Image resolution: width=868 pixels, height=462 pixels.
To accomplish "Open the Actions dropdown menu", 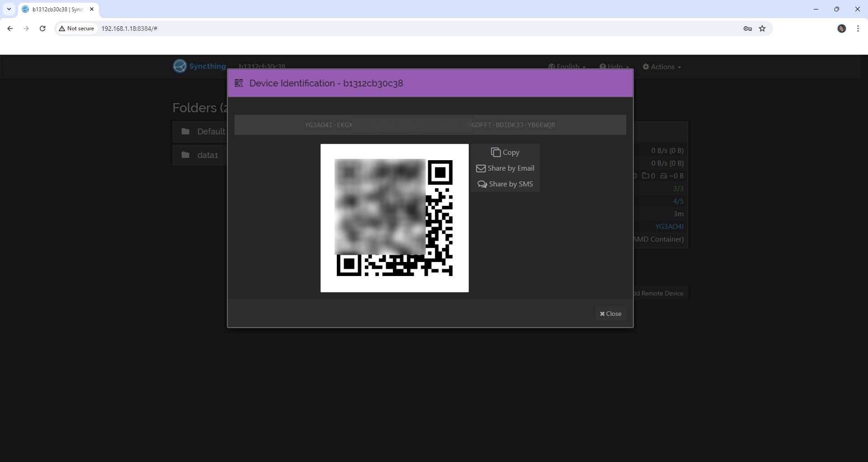I will point(662,67).
